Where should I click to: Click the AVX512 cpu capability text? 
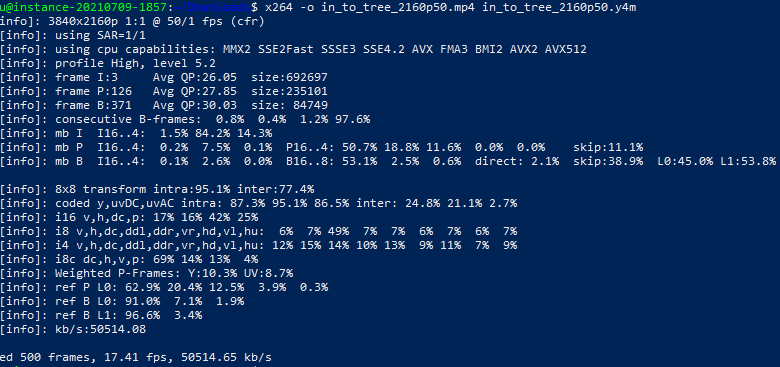pos(566,49)
